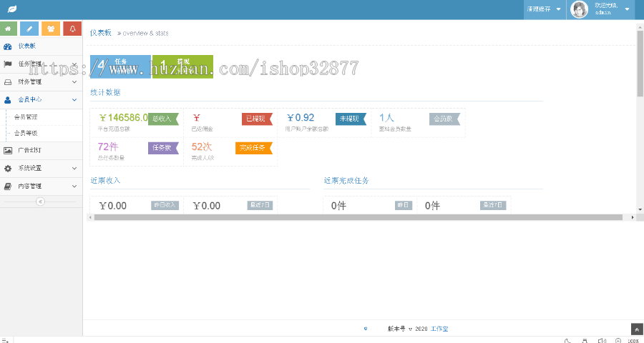Click the 会员数 grey ribbon badge

(x=444, y=119)
